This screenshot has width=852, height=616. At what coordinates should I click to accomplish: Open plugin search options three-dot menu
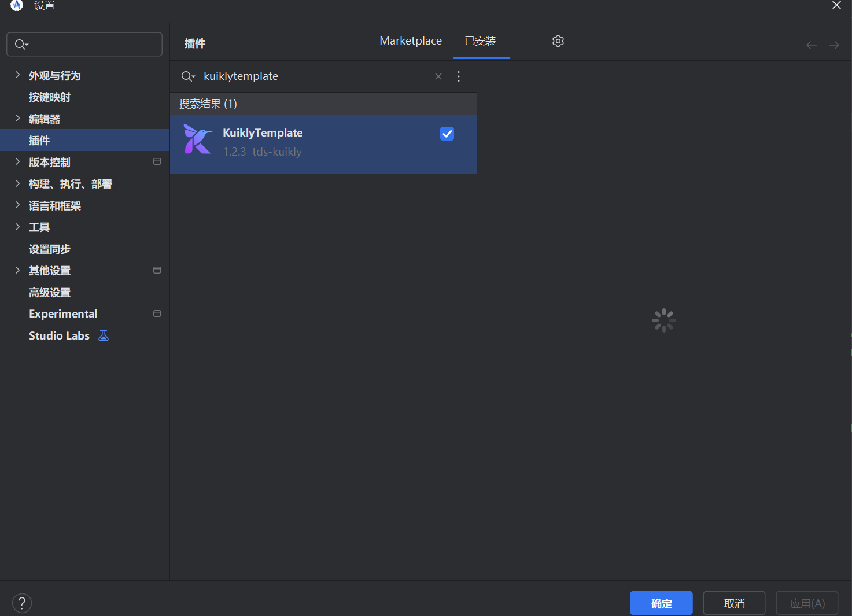pyautogui.click(x=459, y=76)
